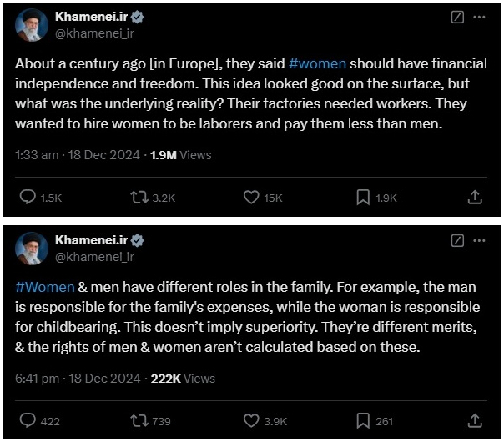This screenshot has height=442, width=504.
Task: Bookmark the second tweet with 261 bookmarks
Action: [x=363, y=420]
